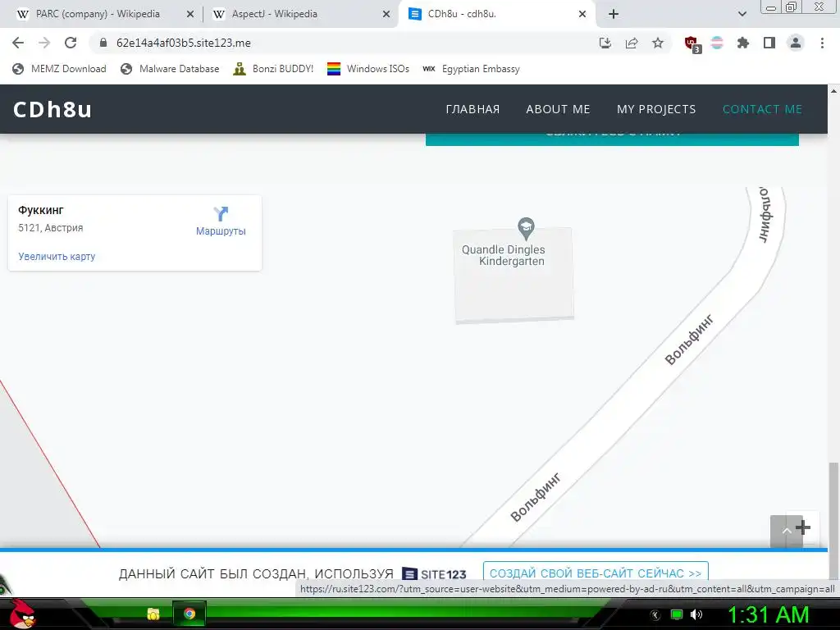Close the PARC Wikipedia tab
This screenshot has height=630, width=840.
pos(189,15)
